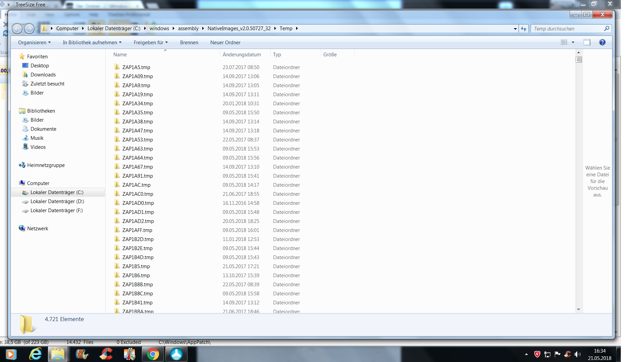This screenshot has height=362, width=644.
Task: Click the change view icon
Action: [564, 42]
